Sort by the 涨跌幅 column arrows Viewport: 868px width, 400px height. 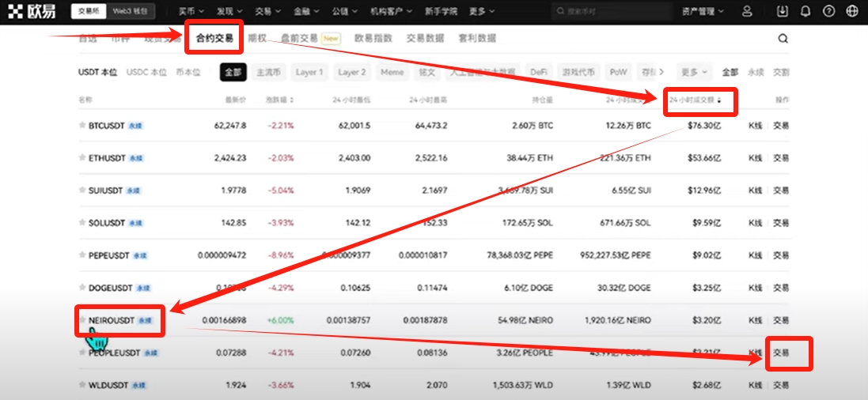292,100
